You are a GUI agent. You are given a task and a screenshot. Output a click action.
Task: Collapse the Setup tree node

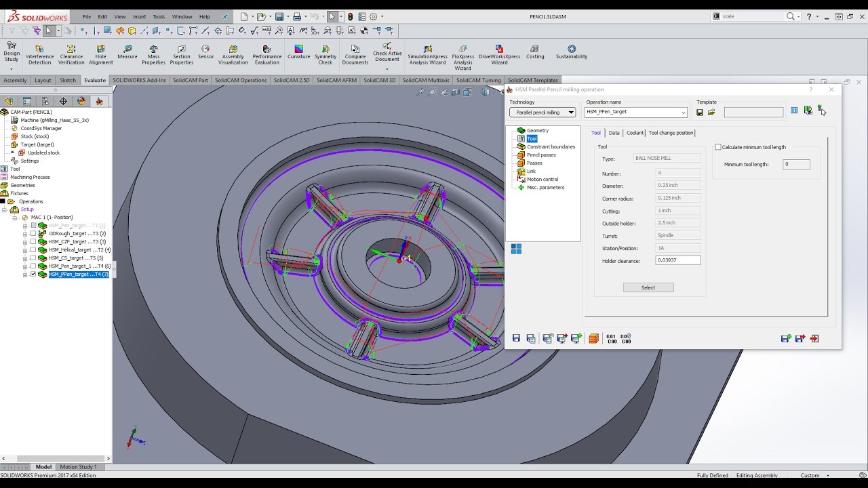pyautogui.click(x=5, y=209)
